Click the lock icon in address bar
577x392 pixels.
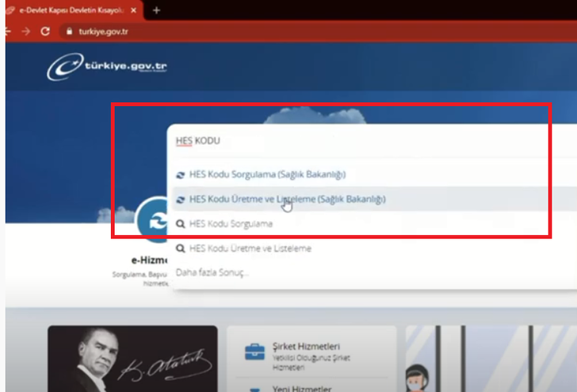coord(69,31)
